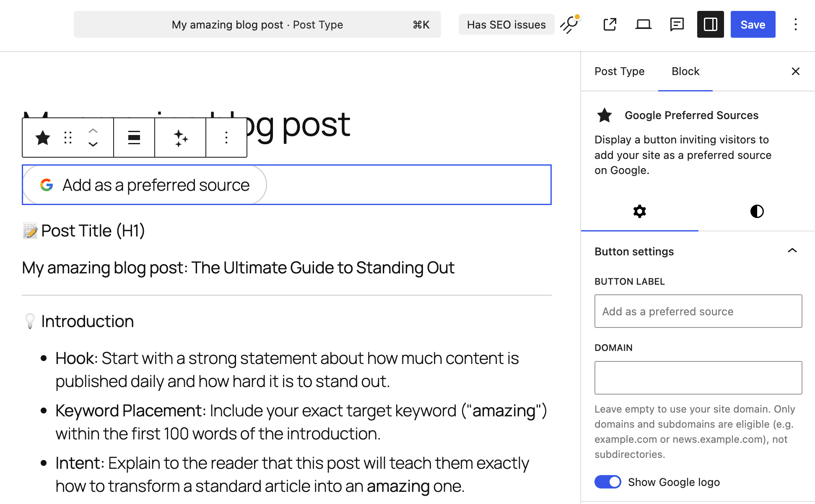Click the Save button
The width and height of the screenshot is (815, 504).
tap(753, 24)
